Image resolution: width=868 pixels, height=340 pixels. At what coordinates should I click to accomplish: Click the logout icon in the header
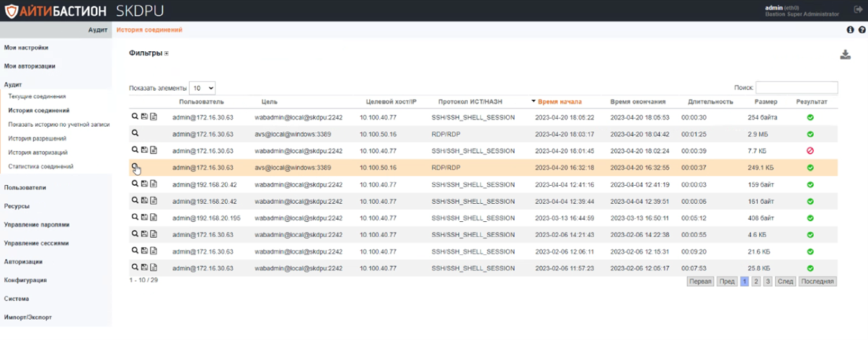858,10
